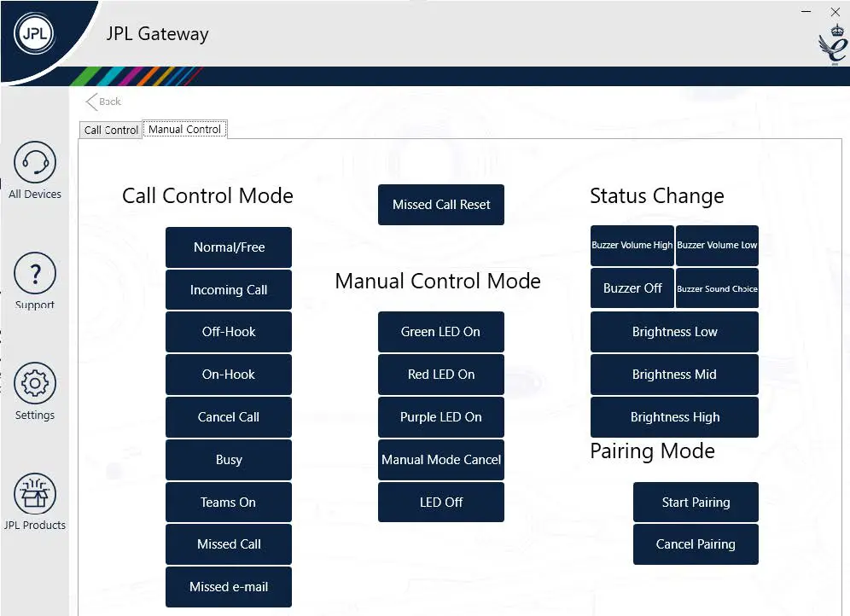
Task: Minimize the JPL Gateway window
Action: 806,12
